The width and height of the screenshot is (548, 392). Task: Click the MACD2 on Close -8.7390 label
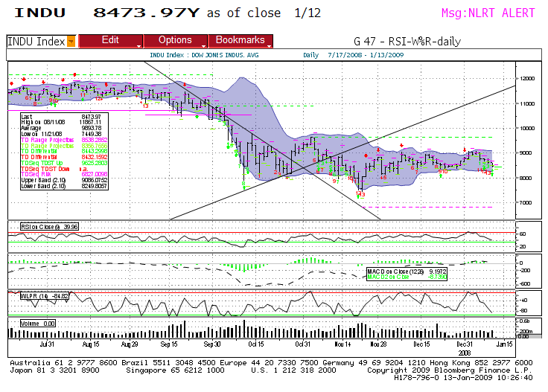click(407, 277)
